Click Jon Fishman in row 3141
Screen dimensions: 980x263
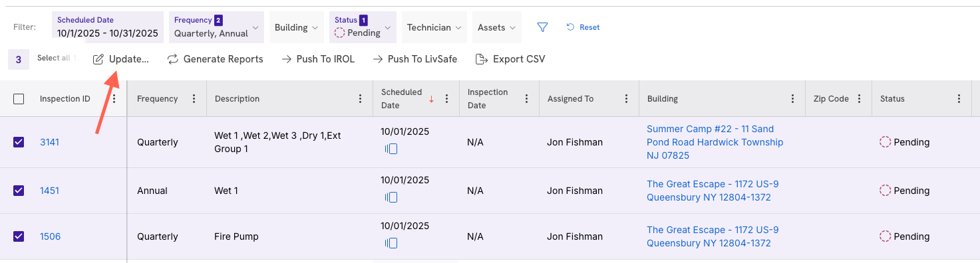point(575,142)
